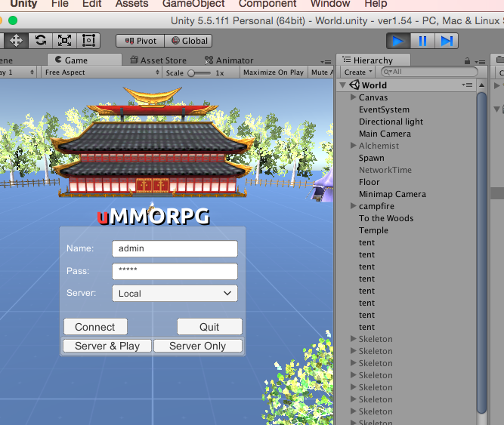Click the Pause button in toolbar
Viewport: 504px width, 425px height.
pyautogui.click(x=422, y=41)
